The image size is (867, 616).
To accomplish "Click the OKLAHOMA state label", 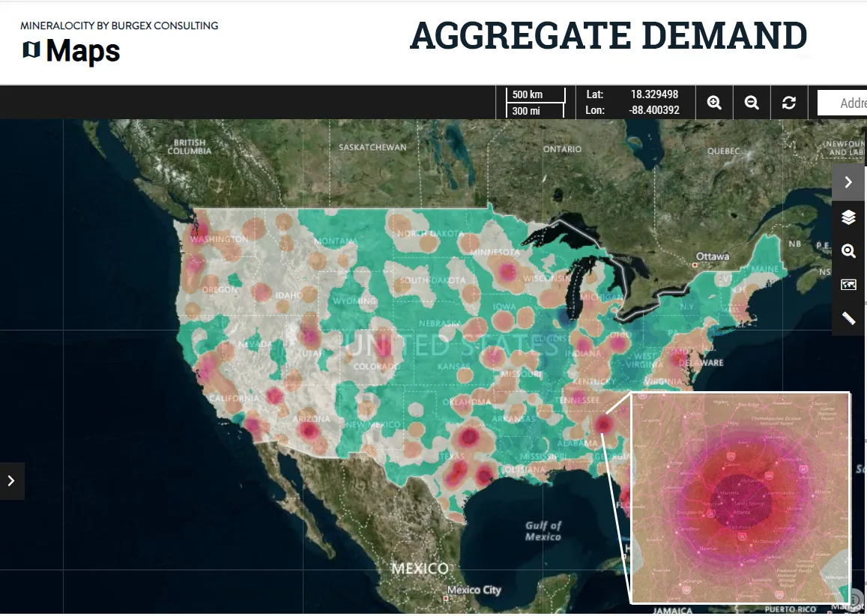I will point(467,402).
